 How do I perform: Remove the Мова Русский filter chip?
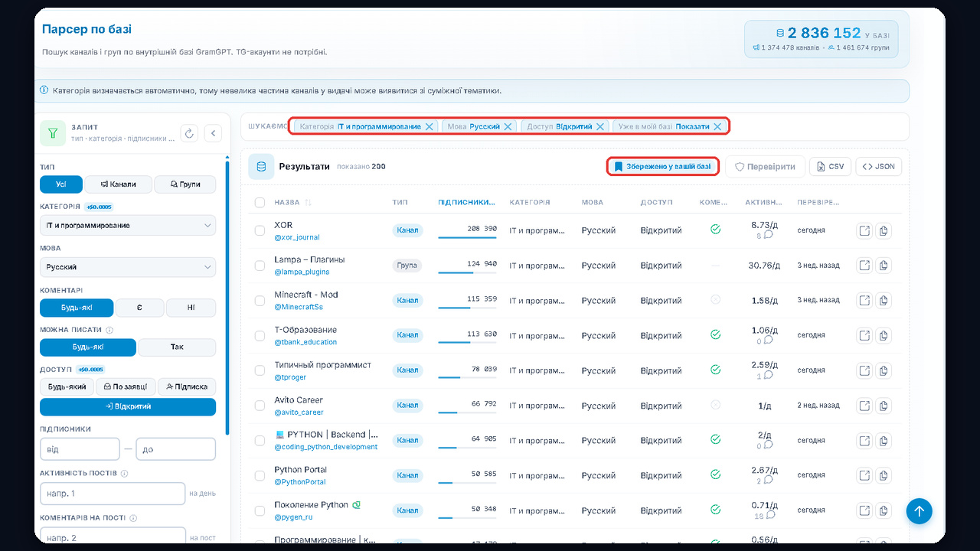click(508, 126)
